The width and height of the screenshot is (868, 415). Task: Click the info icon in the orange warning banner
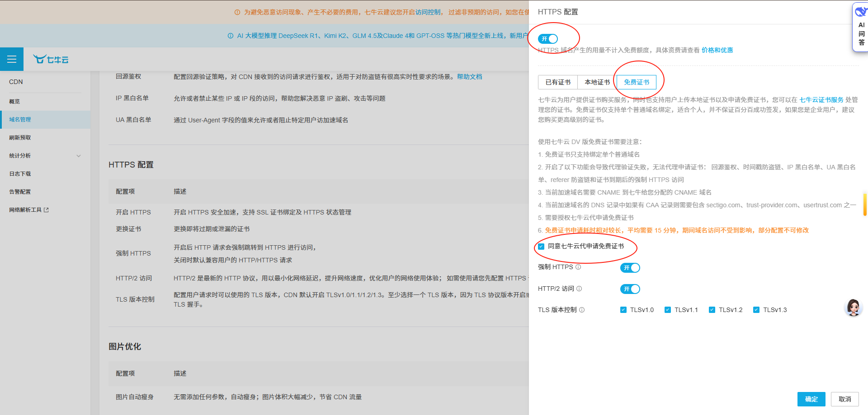pyautogui.click(x=237, y=12)
